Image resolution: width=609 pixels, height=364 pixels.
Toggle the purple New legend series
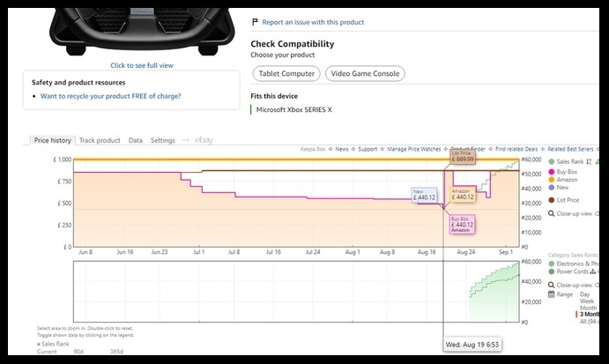tap(558, 187)
